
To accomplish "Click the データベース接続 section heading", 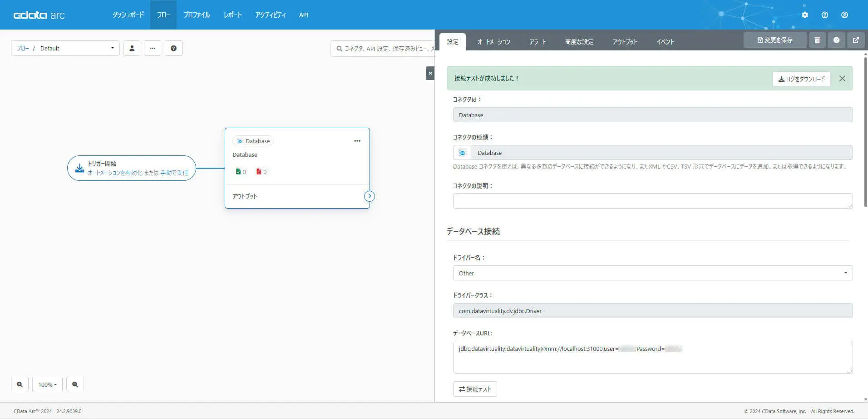I will point(473,231).
